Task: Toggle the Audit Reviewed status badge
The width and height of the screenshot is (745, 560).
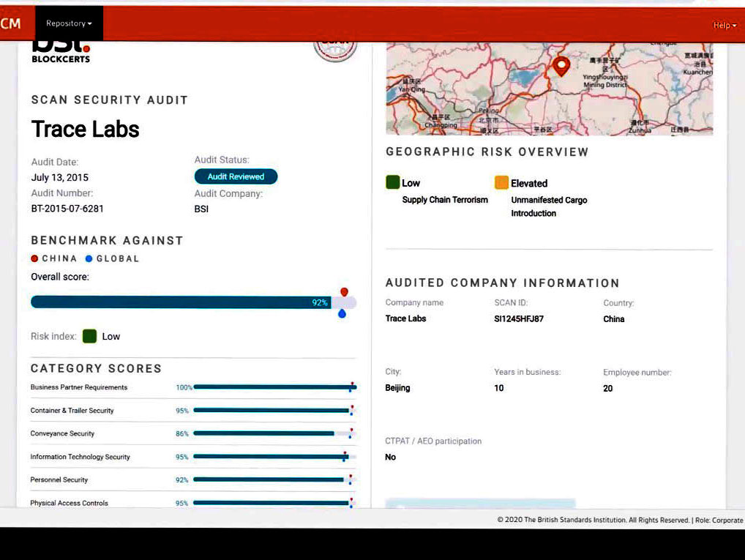Action: [235, 176]
